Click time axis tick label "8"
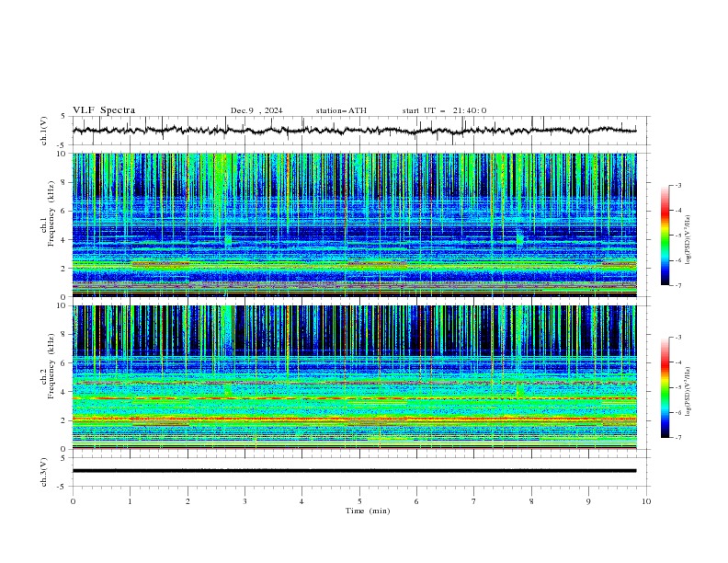 click(x=531, y=501)
